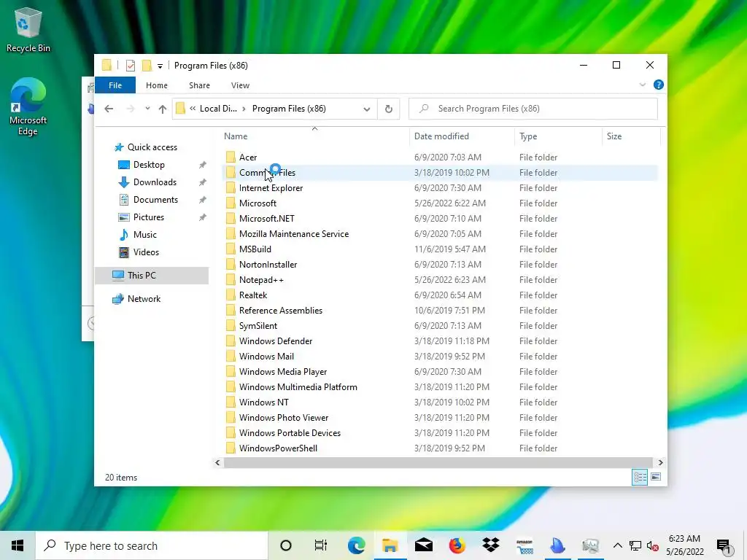Open the Recent locations dropdown arrow
This screenshot has width=747, height=560.
[x=147, y=109]
